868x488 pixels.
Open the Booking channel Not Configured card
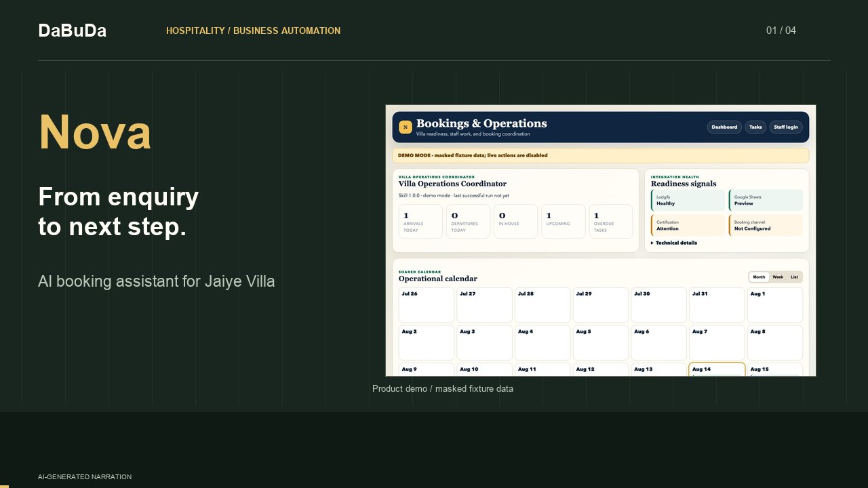coord(766,226)
